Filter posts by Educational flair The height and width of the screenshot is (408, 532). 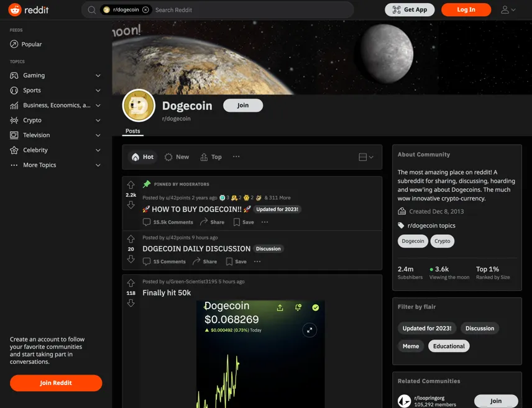(x=449, y=346)
